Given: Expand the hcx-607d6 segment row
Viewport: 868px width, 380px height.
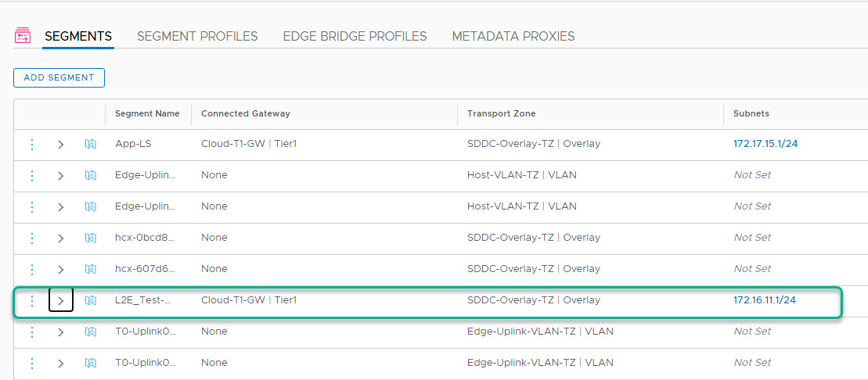Looking at the screenshot, I should [x=61, y=269].
